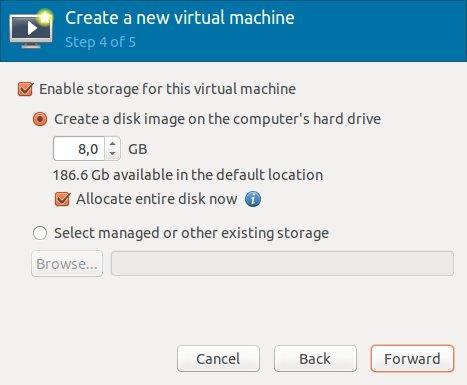
Task: Click the virtual machine monitor icon in header
Action: (31, 29)
